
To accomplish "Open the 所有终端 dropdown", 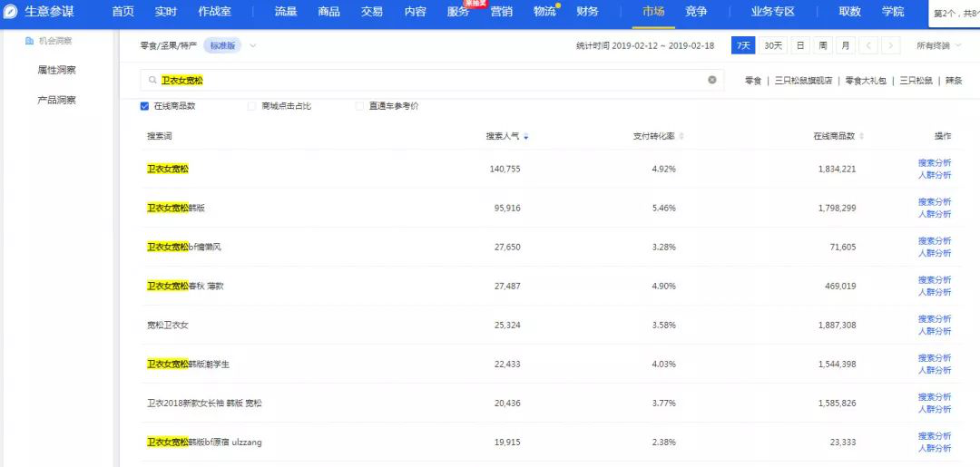I will (x=936, y=45).
